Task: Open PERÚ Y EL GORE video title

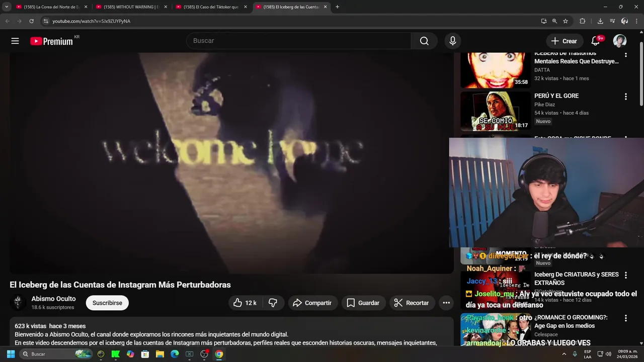Action: pos(556,96)
